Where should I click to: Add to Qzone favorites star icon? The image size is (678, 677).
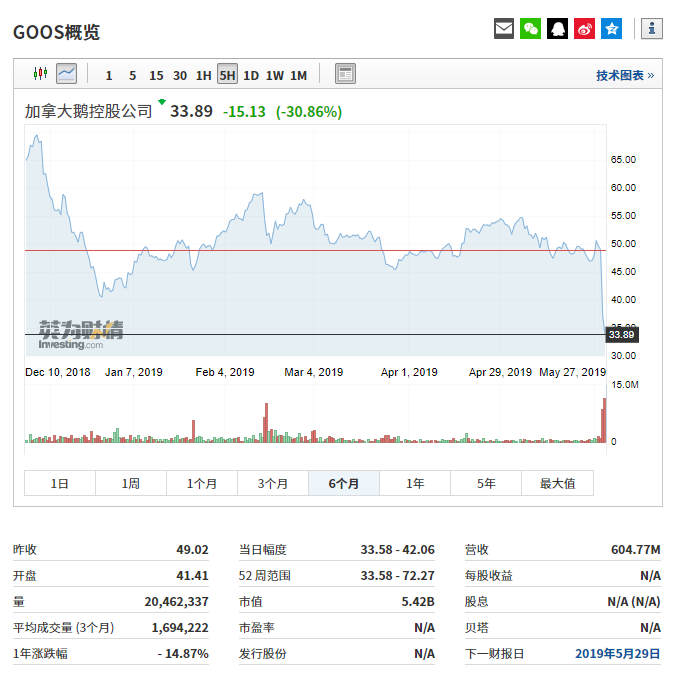pos(611,29)
